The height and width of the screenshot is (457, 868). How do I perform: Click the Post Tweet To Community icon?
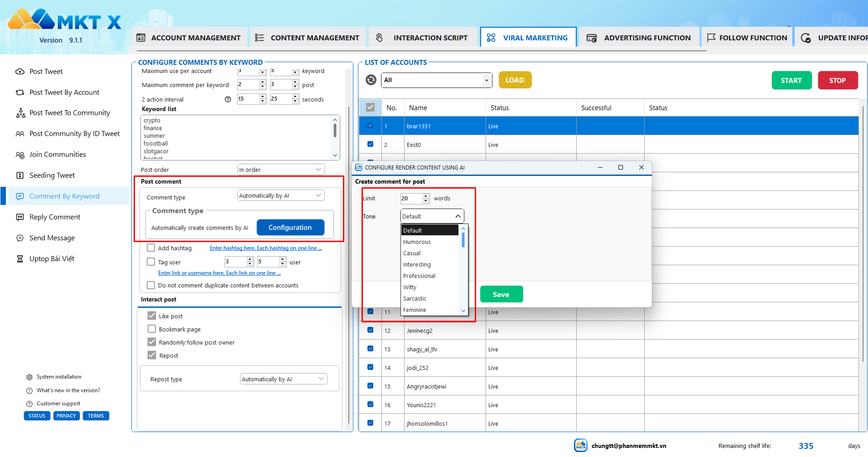[x=20, y=113]
